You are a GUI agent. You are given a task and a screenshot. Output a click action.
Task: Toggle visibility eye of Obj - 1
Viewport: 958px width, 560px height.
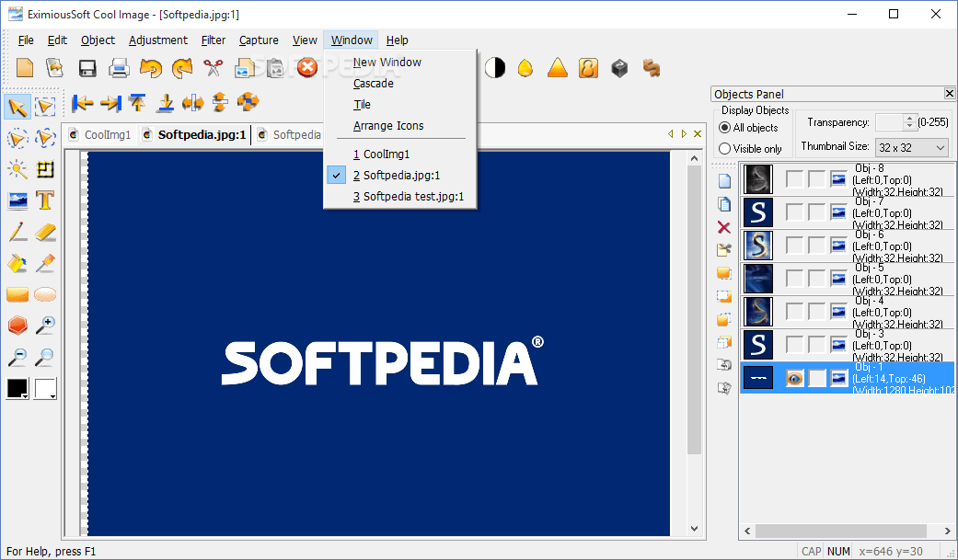pos(794,378)
